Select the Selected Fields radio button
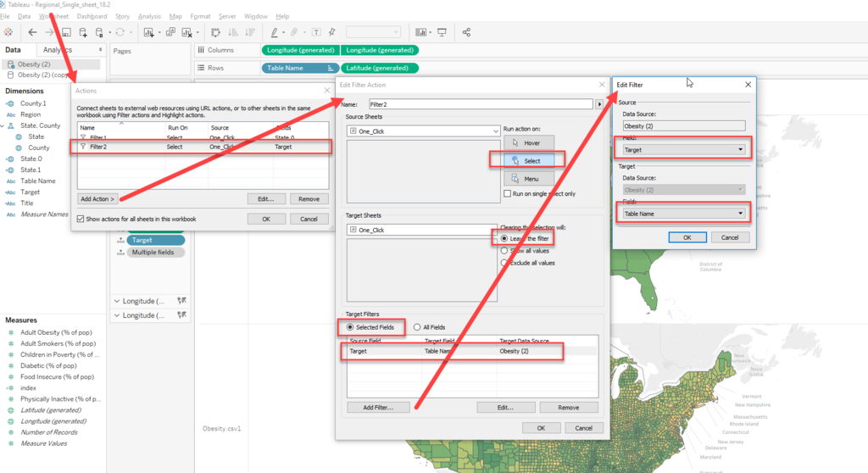 (x=350, y=327)
